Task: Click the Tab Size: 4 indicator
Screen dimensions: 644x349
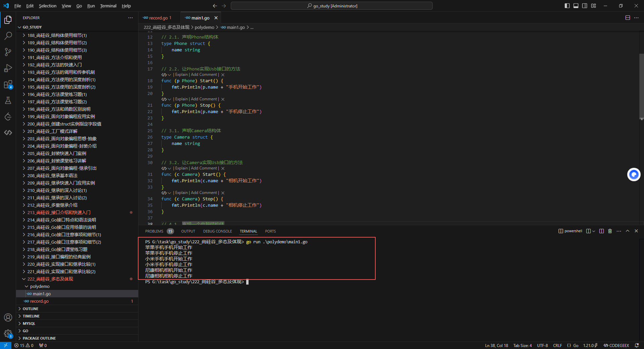Action: [523, 345]
